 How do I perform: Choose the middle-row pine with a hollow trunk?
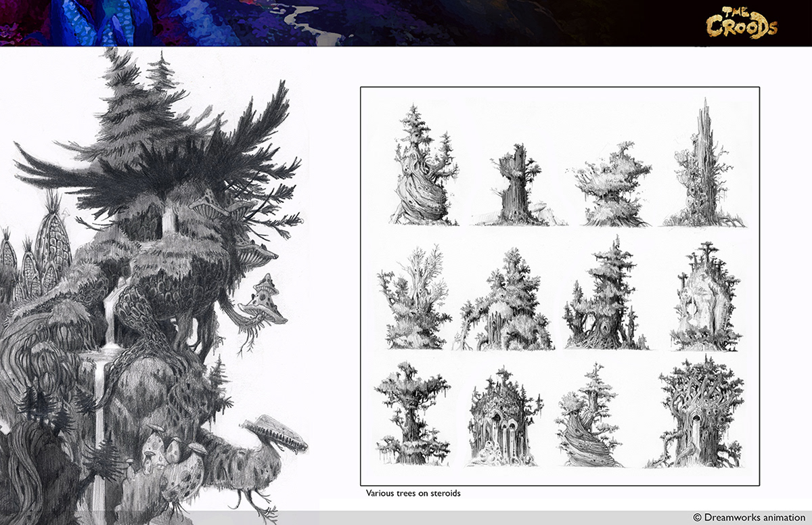[605, 292]
